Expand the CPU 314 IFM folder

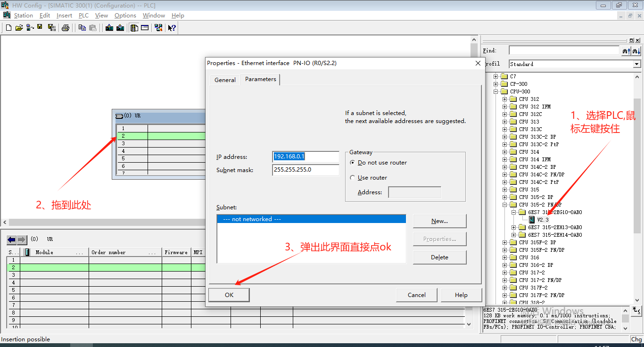[x=505, y=159]
